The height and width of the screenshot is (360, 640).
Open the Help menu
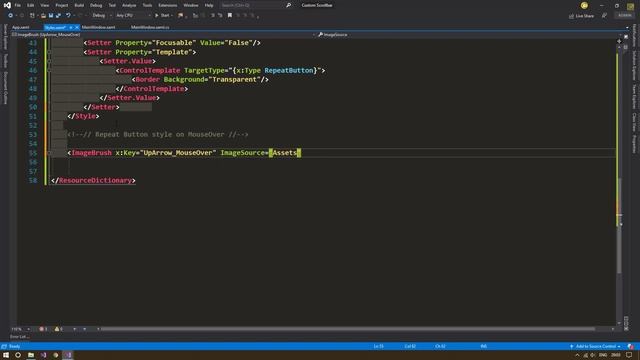209,5
